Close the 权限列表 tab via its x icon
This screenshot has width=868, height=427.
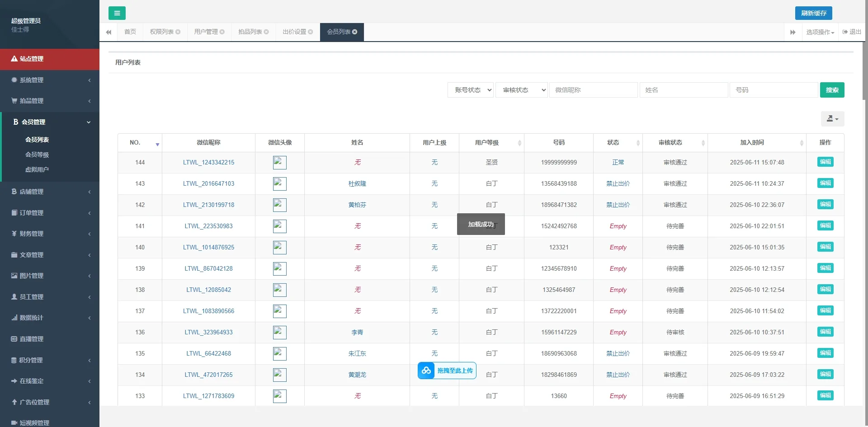[178, 32]
